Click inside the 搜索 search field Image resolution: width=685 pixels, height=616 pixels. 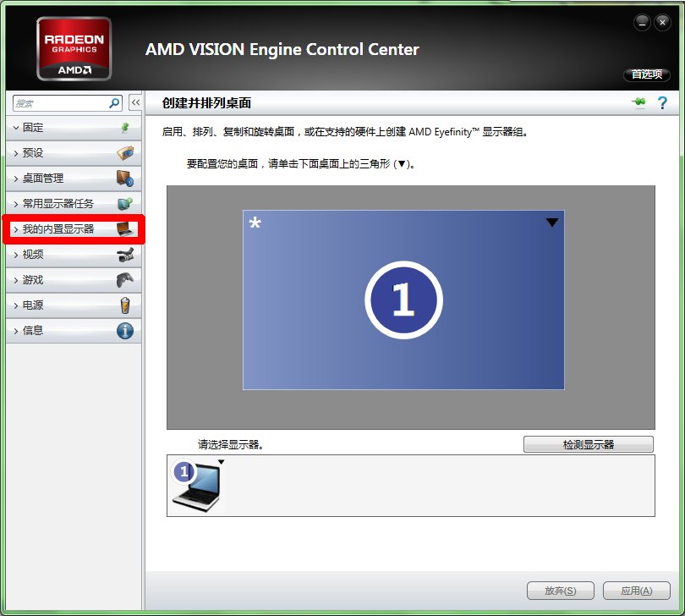pos(59,102)
